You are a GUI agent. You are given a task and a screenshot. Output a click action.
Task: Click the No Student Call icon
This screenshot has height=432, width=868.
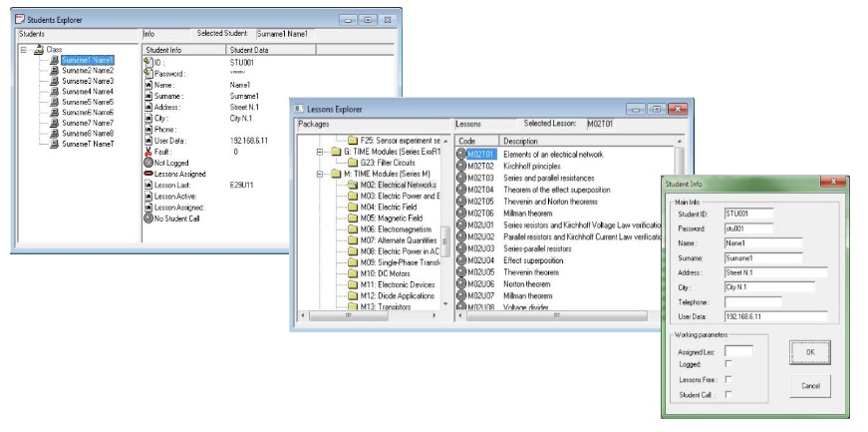[148, 216]
